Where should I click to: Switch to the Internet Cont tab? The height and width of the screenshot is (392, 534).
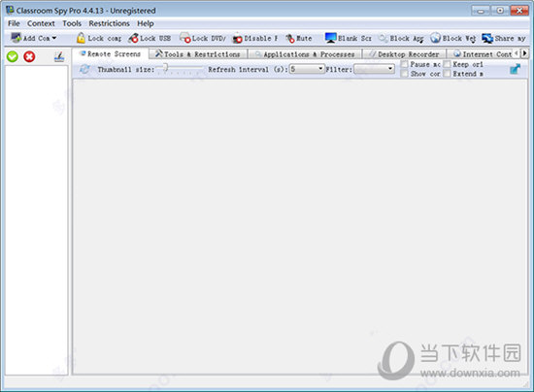[482, 54]
